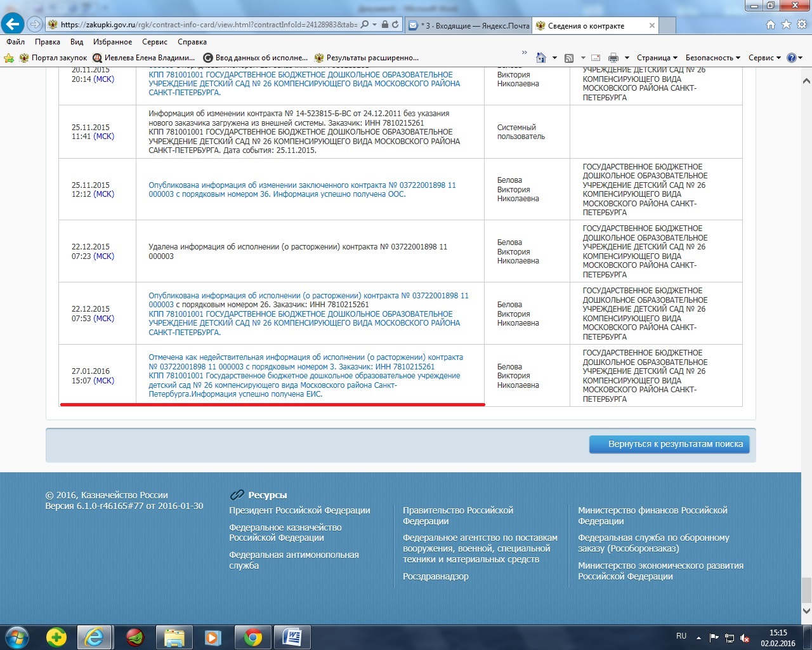
Task: Open the Росздравнадзор footer link
Action: (436, 576)
